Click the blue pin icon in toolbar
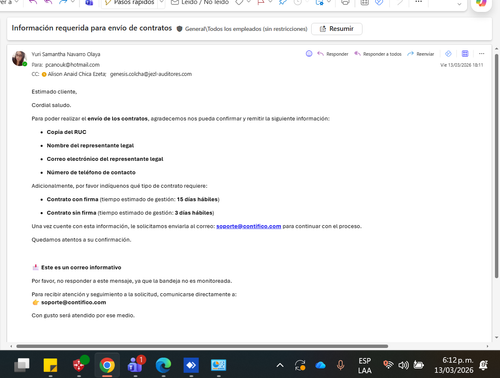The image size is (500, 378). click(x=283, y=3)
